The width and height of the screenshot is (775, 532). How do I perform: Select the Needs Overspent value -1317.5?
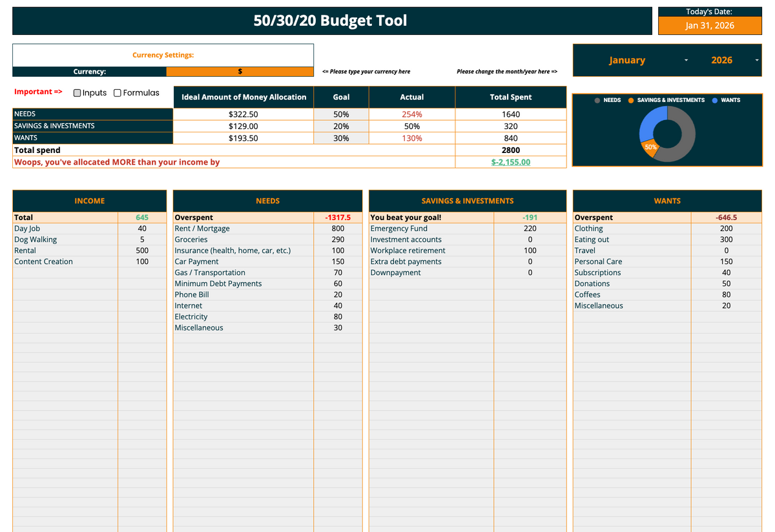(x=338, y=218)
